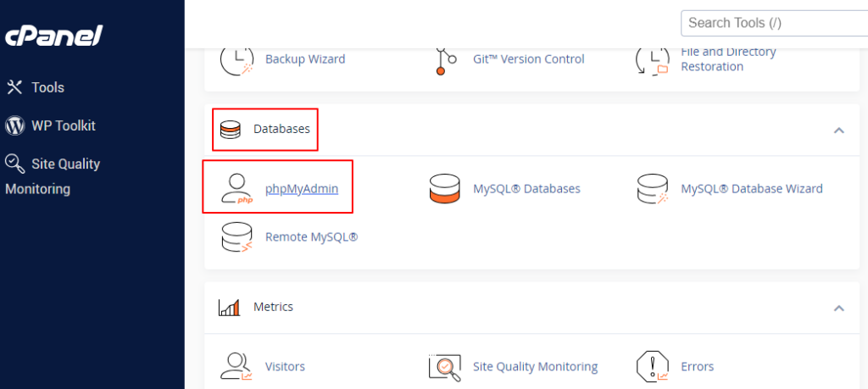Open the MySQL® Database Wizard link
Image resolution: width=868 pixels, height=389 pixels.
[751, 189]
